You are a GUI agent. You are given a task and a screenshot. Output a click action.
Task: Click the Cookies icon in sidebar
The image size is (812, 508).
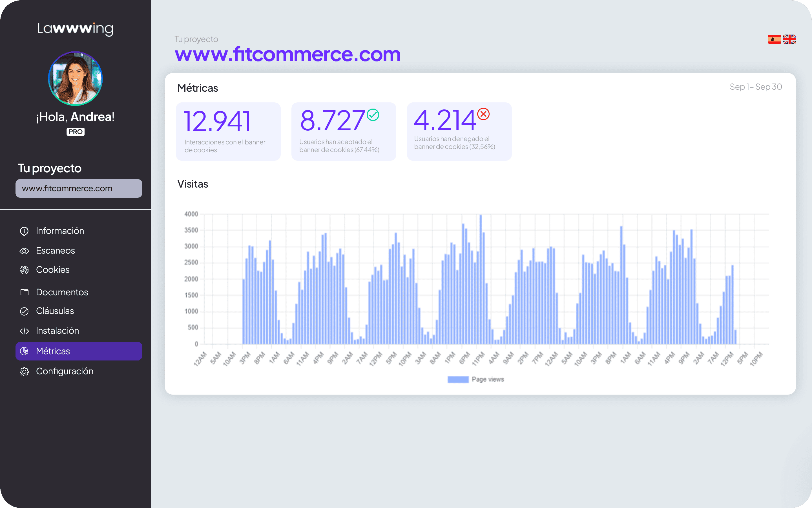24,270
